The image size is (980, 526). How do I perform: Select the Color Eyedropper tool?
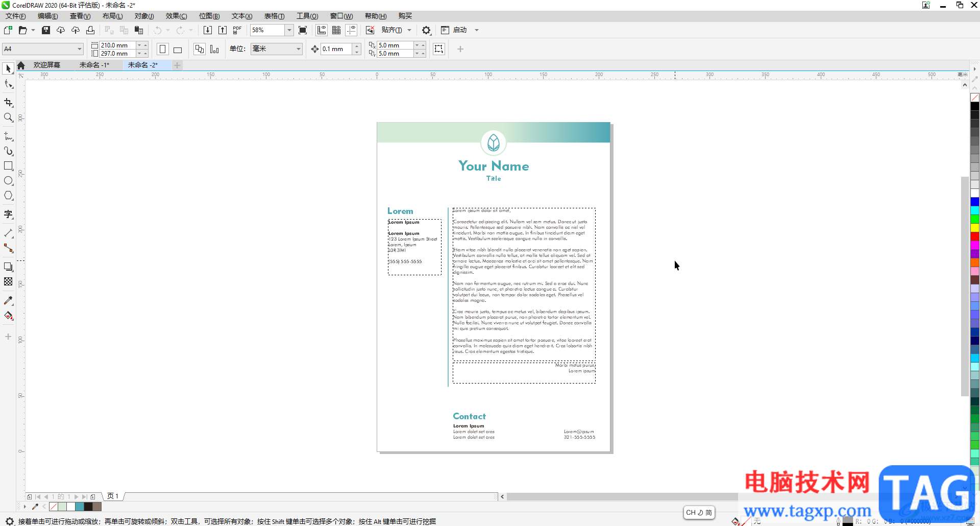pyautogui.click(x=8, y=301)
